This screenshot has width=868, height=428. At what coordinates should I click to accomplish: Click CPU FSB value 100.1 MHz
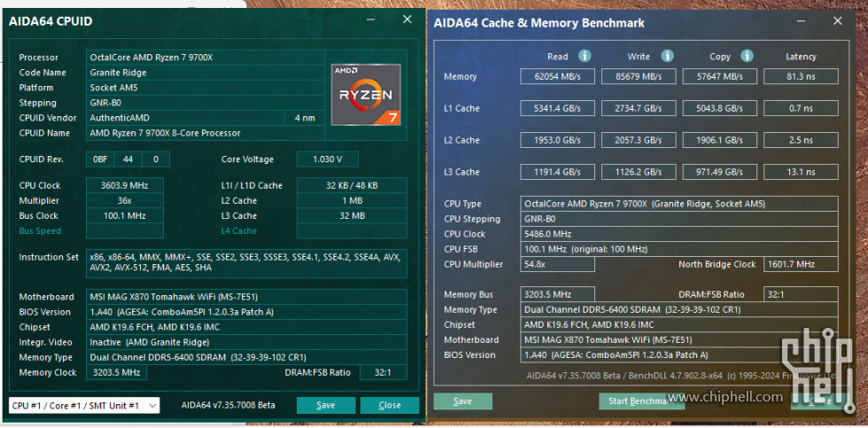(679, 249)
